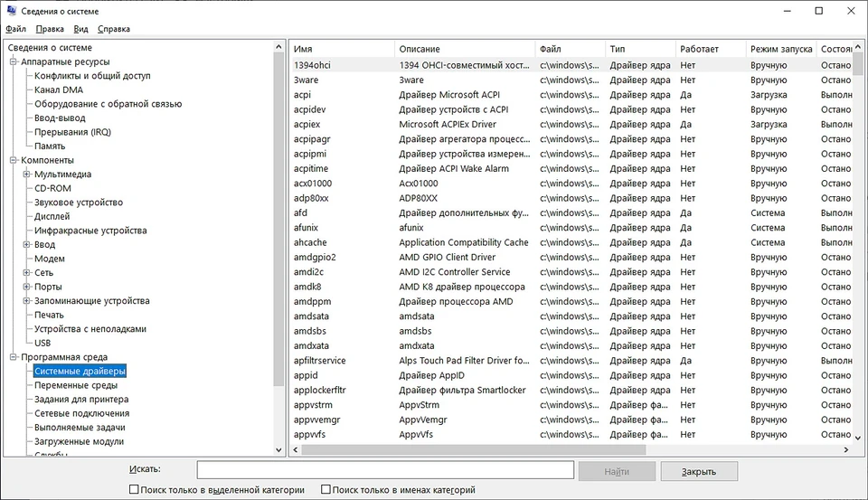The width and height of the screenshot is (868, 500).
Task: Open the Вид menu
Action: point(81,29)
